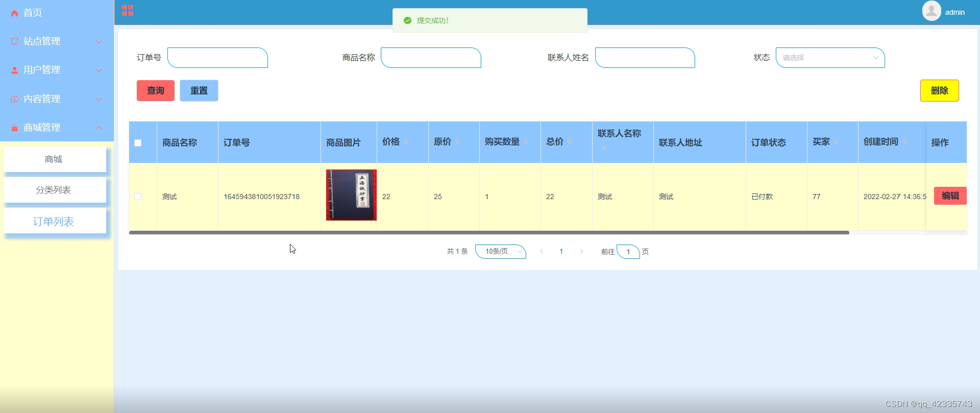Open the product image thumbnail
This screenshot has height=413, width=980.
pyautogui.click(x=351, y=195)
